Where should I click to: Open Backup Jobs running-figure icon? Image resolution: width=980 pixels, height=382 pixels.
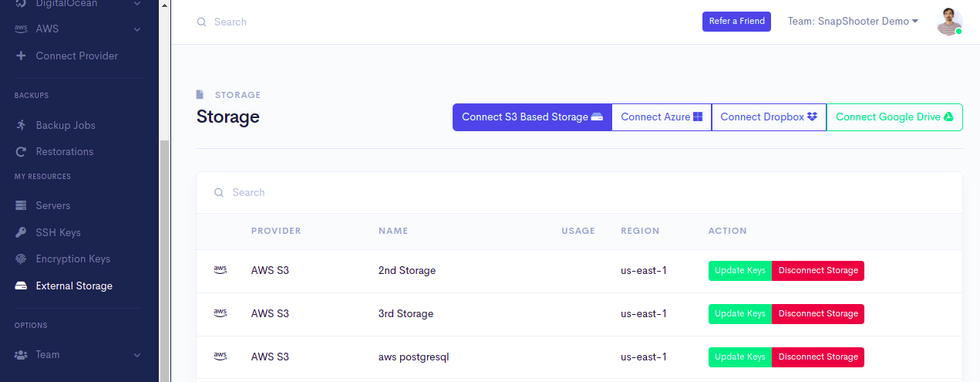click(21, 125)
